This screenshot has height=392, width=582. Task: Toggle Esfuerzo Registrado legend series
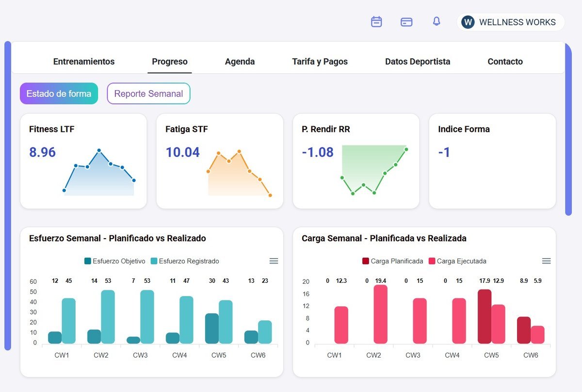click(185, 261)
